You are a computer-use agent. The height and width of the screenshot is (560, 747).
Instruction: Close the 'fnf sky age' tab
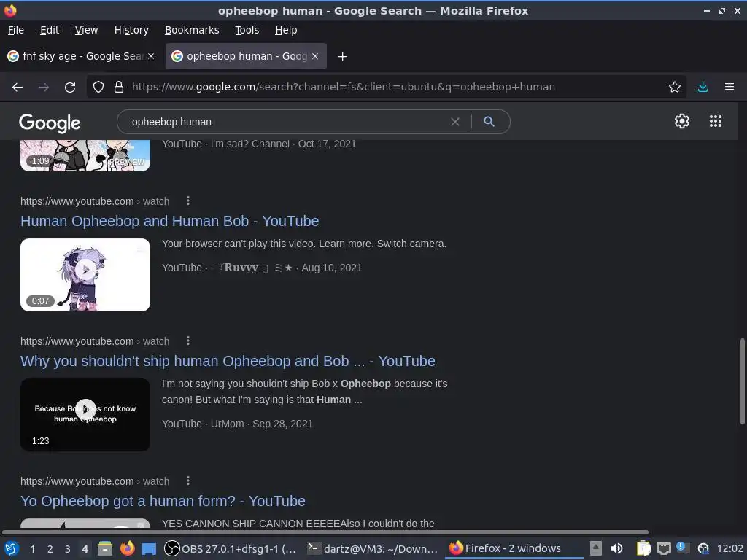click(x=151, y=56)
